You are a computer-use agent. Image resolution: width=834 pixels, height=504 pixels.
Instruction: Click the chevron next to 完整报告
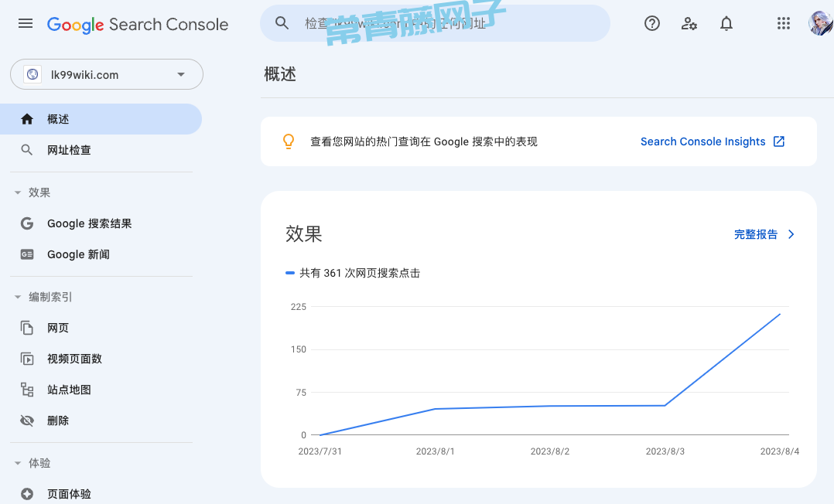point(791,234)
